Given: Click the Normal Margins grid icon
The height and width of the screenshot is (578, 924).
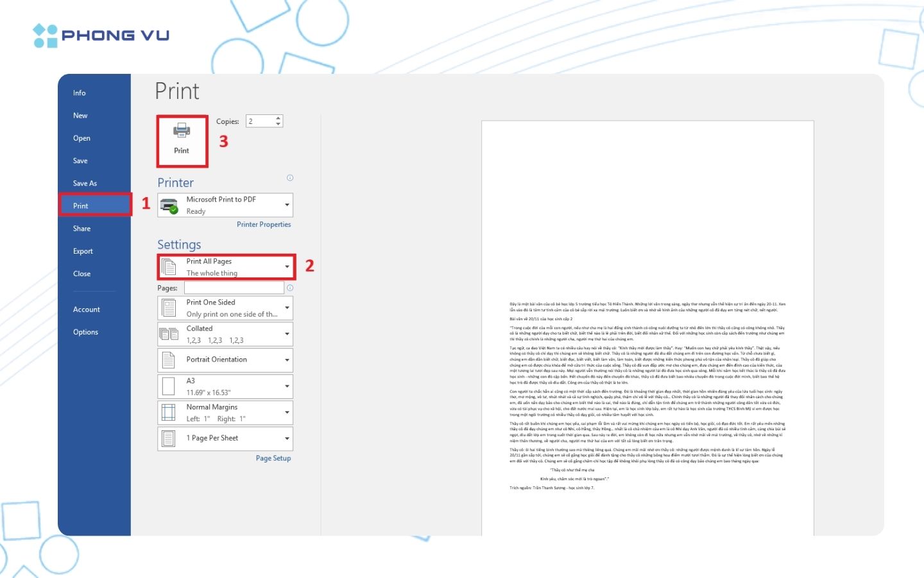Looking at the screenshot, I should tap(169, 412).
